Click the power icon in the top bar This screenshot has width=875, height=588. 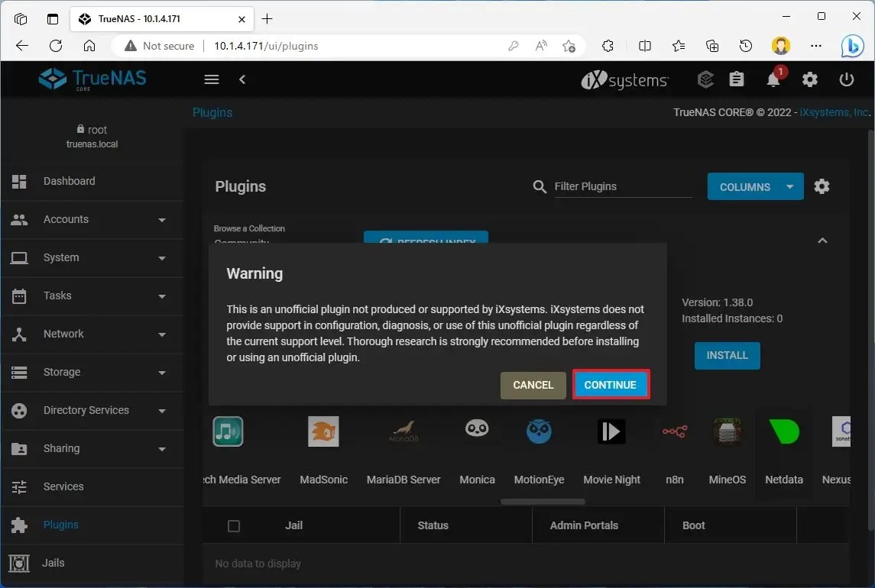pos(847,79)
